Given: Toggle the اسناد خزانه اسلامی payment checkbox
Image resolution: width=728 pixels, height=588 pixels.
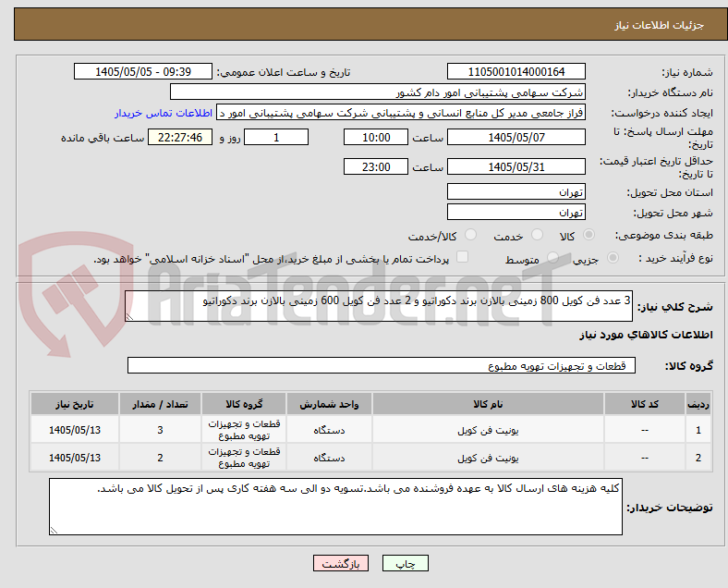Looking at the screenshot, I should coord(463,257).
